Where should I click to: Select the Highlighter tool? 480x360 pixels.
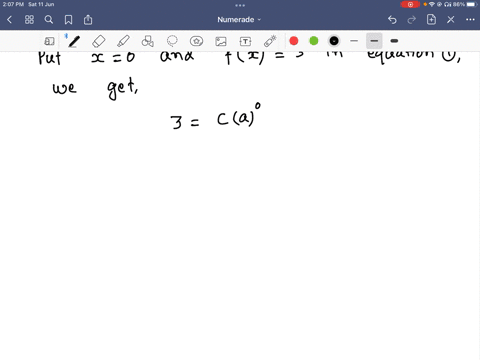(123, 41)
